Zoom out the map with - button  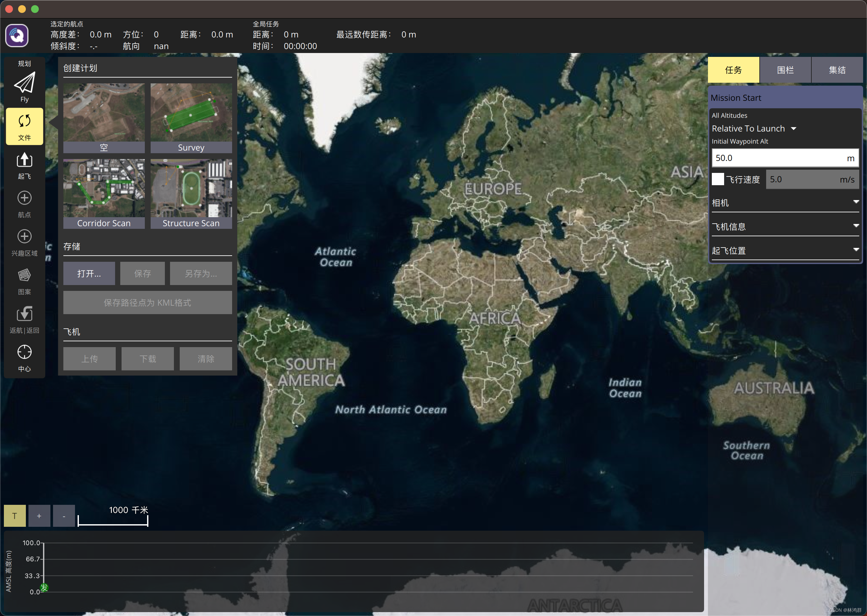(x=64, y=516)
